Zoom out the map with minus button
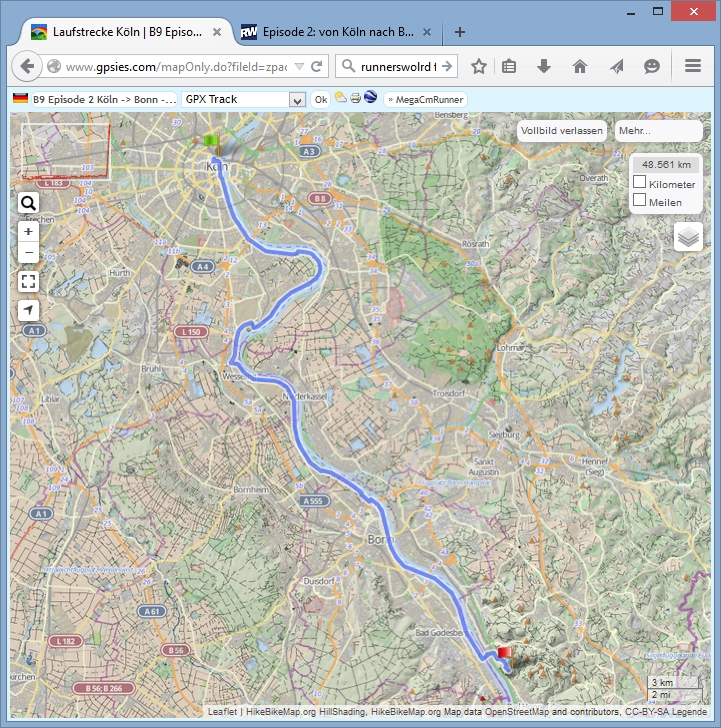The height and width of the screenshot is (728, 721). click(x=28, y=253)
